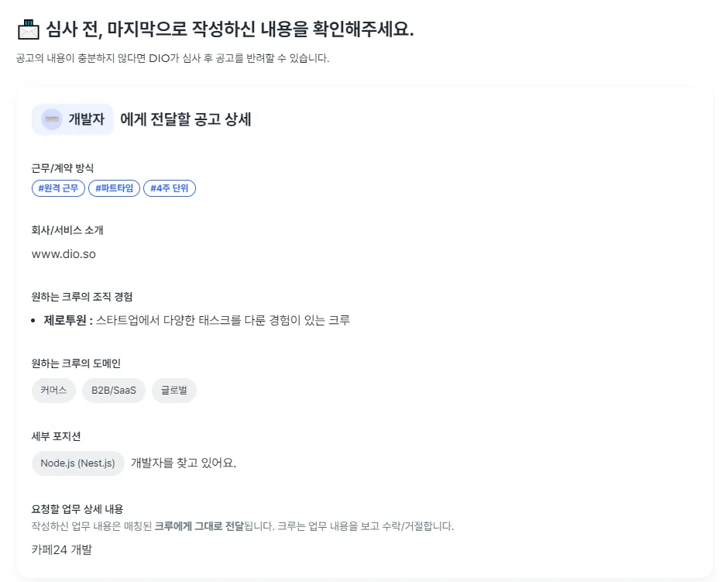
Task: Select the #파트타임 tag
Action: (114, 188)
